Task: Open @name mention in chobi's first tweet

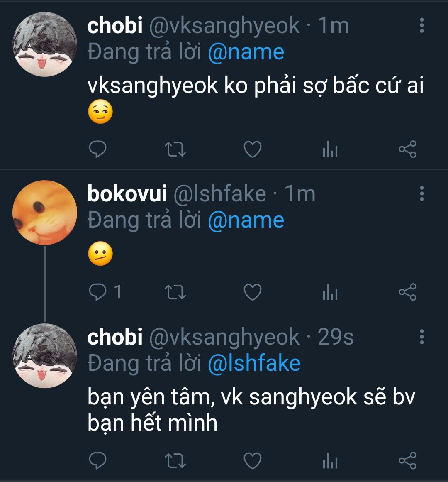Action: [246, 53]
